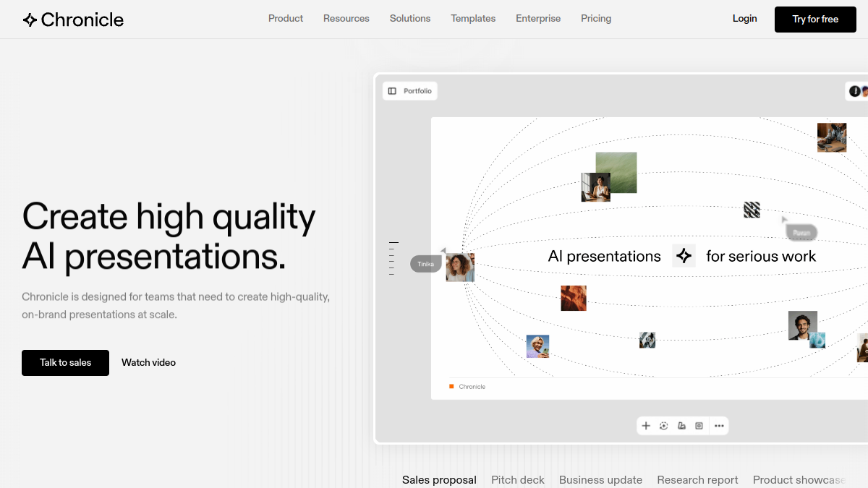This screenshot has height=488, width=868.
Task: Click the frame layout icon in the slide toolbar
Action: click(699, 426)
